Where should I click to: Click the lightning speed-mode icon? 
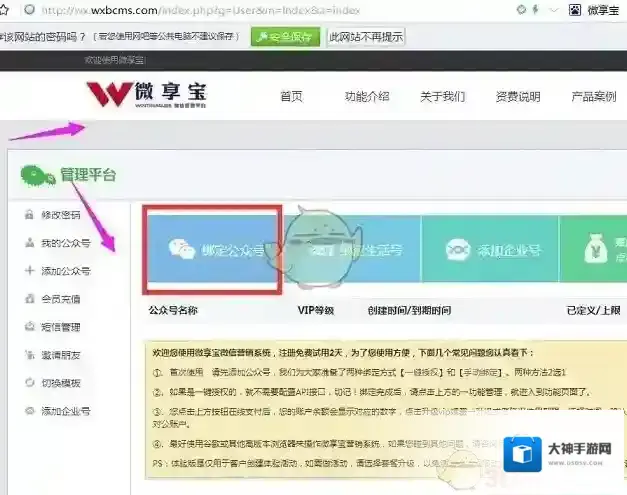pyautogui.click(x=535, y=10)
